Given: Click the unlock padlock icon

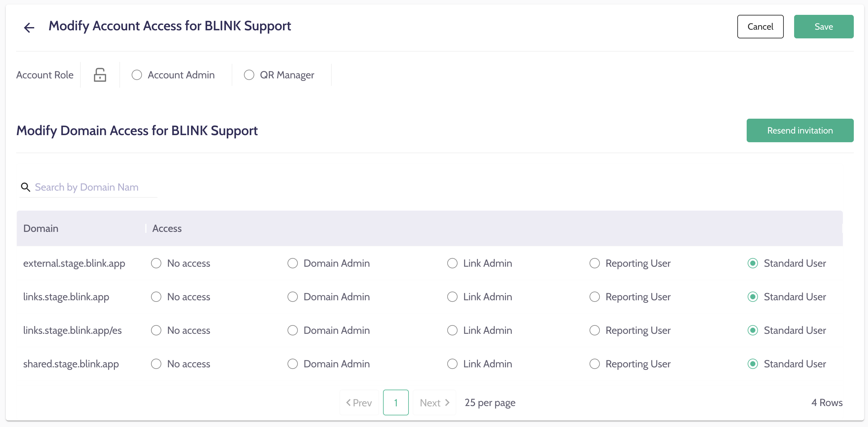Looking at the screenshot, I should [x=100, y=75].
